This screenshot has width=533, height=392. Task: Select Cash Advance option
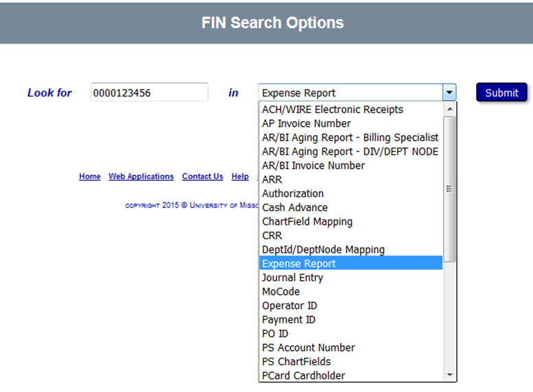click(351, 208)
